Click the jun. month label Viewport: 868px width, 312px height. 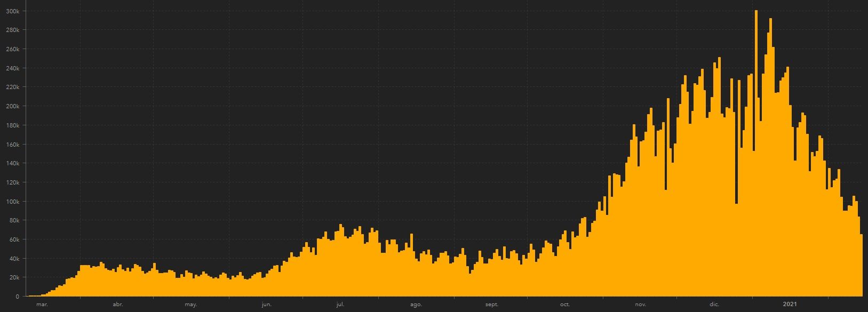click(267, 305)
